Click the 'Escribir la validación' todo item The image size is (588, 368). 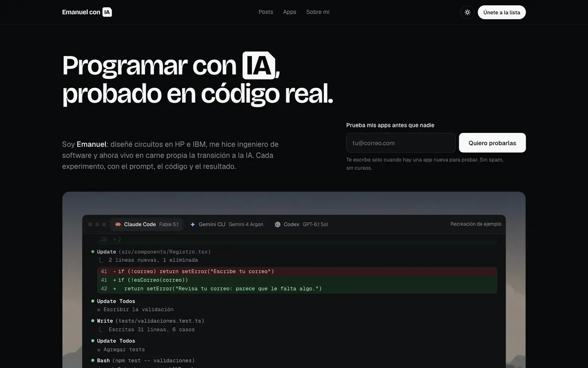tap(135, 310)
